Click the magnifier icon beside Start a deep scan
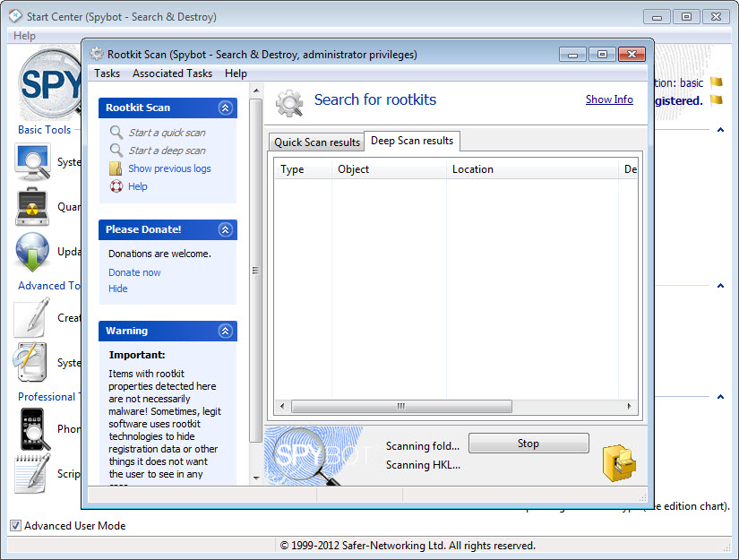This screenshot has height=560, width=739. click(x=116, y=150)
